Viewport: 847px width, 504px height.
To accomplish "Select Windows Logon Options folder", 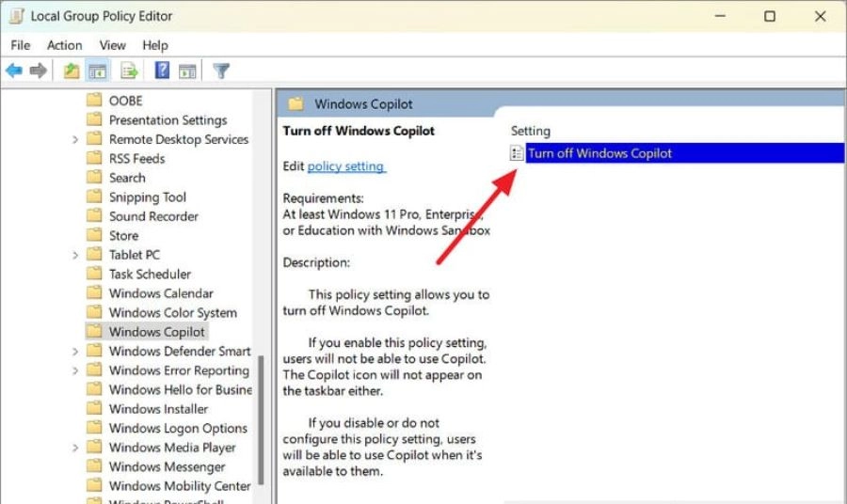I will pyautogui.click(x=178, y=428).
